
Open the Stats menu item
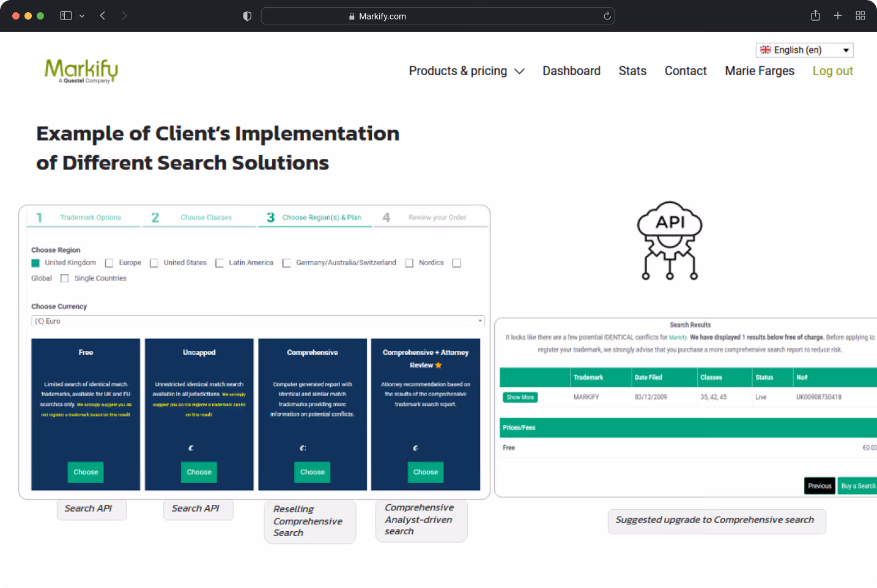pyautogui.click(x=632, y=71)
